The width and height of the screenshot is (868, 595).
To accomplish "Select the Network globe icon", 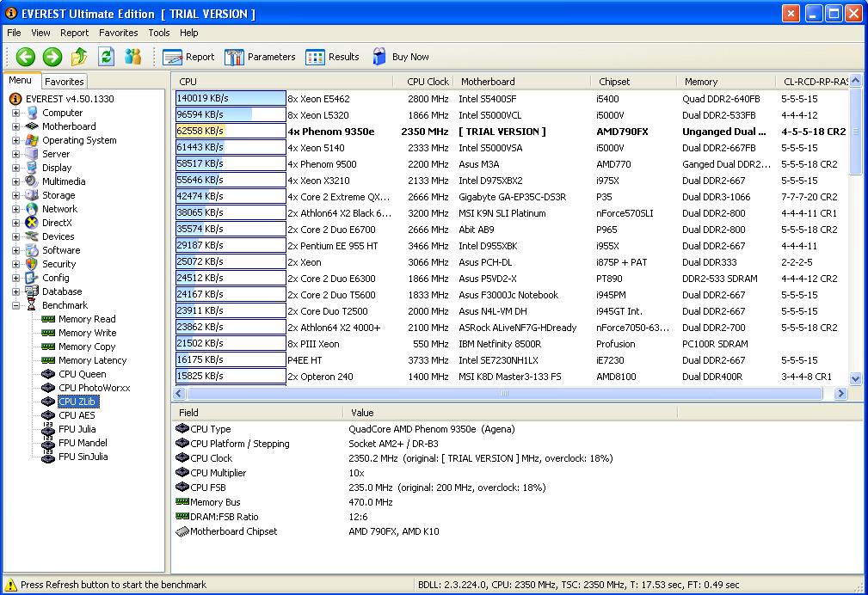I will (32, 209).
